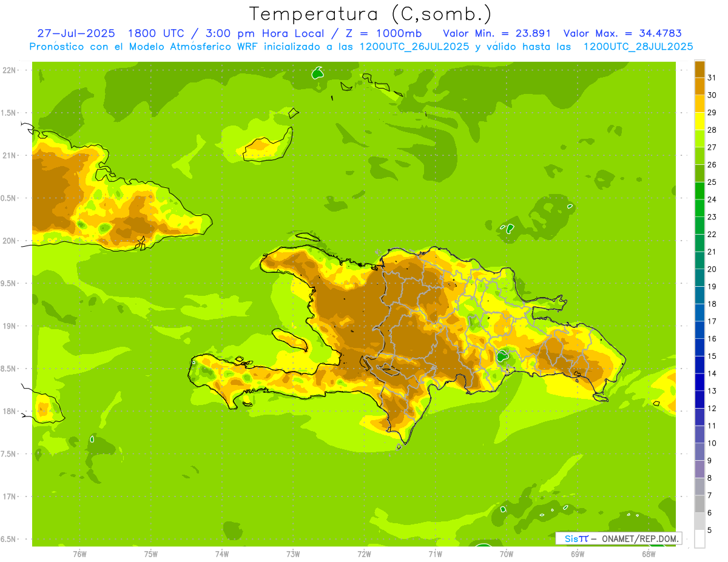
Task: Click the "69W" longitude axis label
Action: pyautogui.click(x=578, y=554)
